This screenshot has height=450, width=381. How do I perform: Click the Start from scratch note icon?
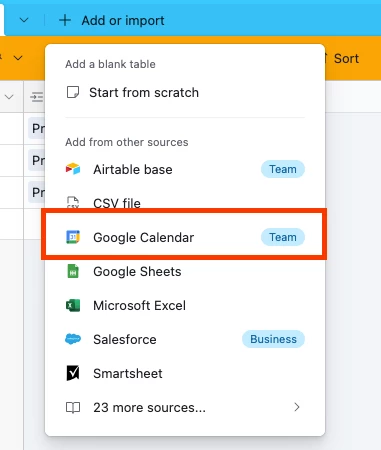pyautogui.click(x=73, y=92)
